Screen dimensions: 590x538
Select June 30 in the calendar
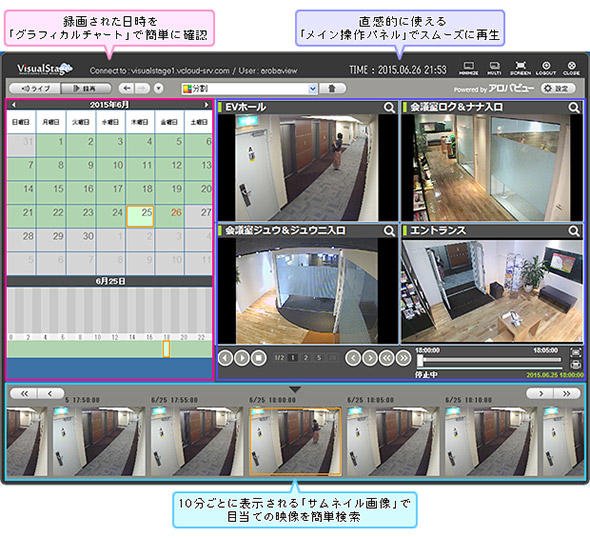tap(81, 240)
